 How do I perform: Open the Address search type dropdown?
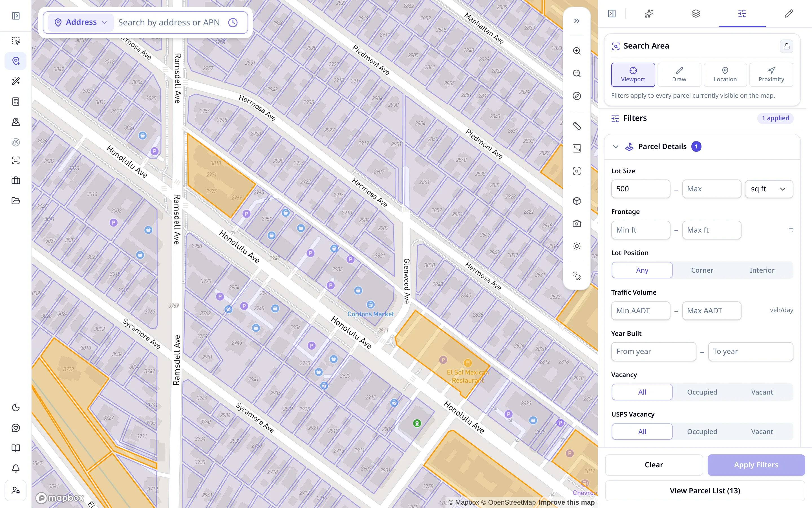[x=81, y=23]
